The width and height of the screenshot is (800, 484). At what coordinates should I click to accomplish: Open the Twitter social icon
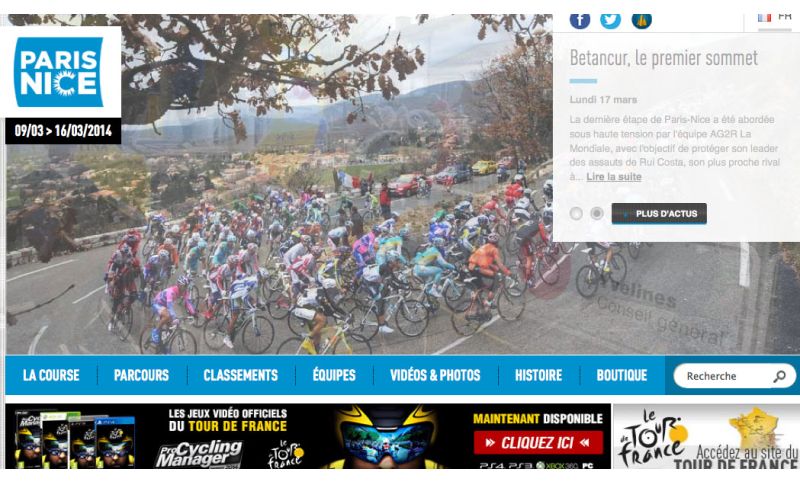(x=610, y=20)
